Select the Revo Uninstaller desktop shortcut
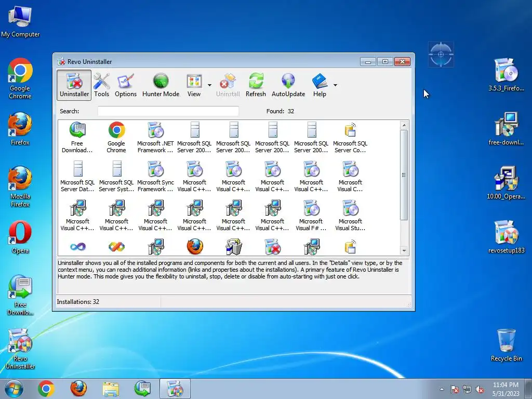The height and width of the screenshot is (399, 532). [20, 349]
